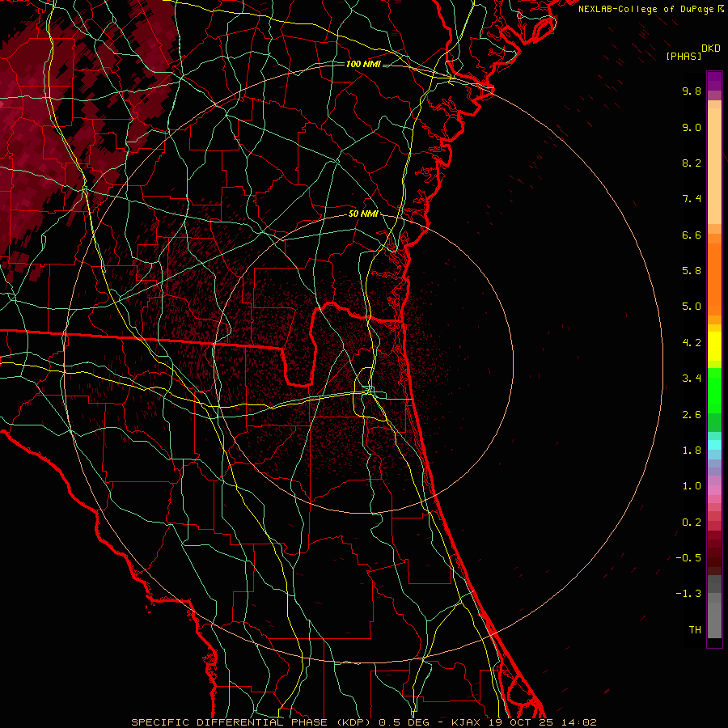Click the 14:02 timestamp
This screenshot has height=728, width=728.
[578, 722]
